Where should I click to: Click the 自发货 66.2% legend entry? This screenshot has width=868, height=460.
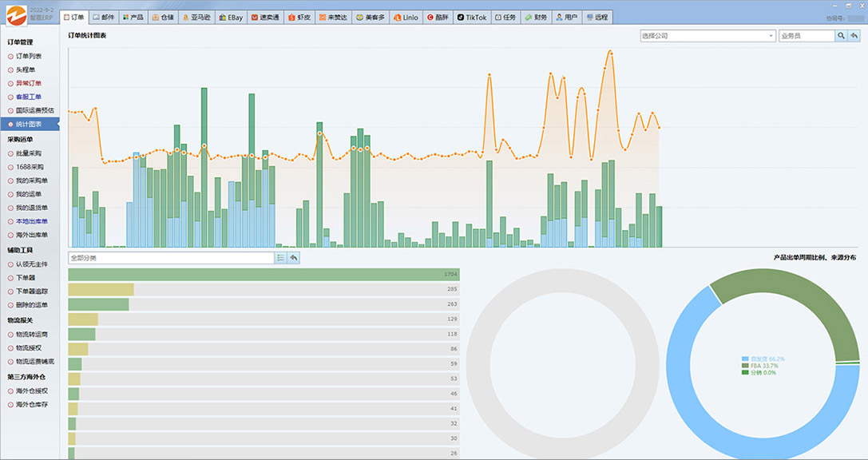tap(763, 359)
